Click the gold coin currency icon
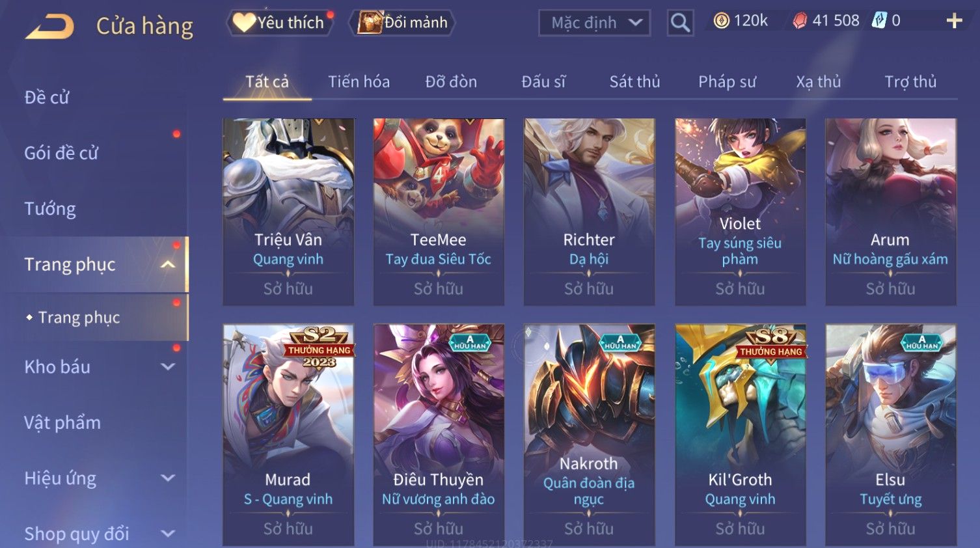The image size is (980, 548). pyautogui.click(x=721, y=21)
